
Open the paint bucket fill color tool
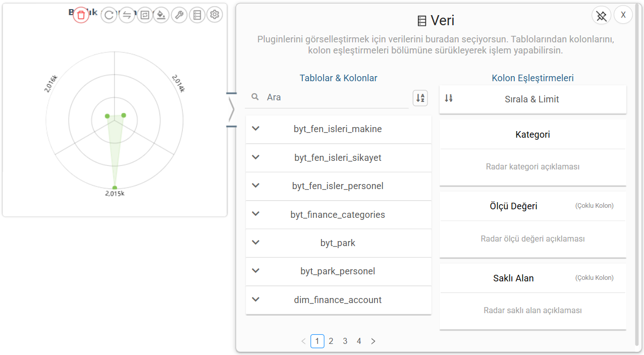[x=160, y=15]
